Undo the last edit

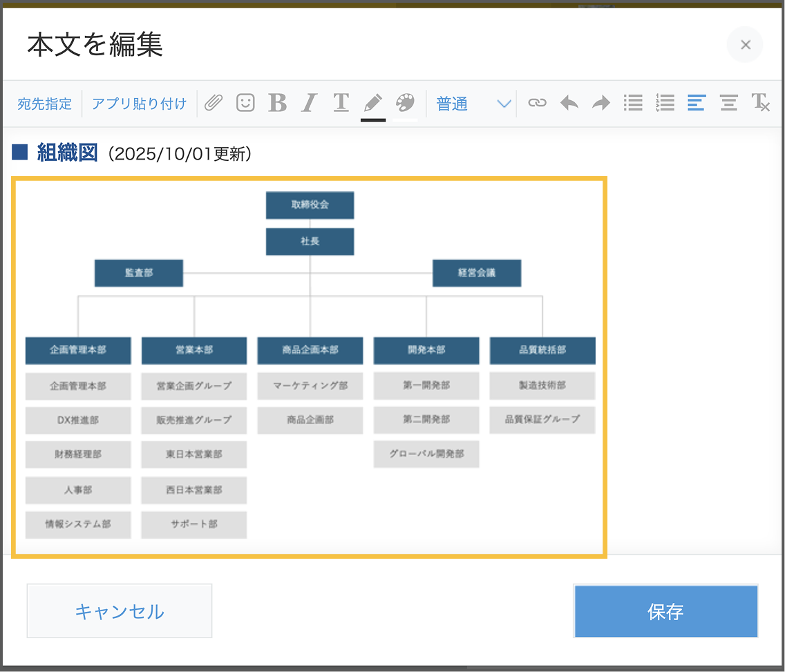point(568,102)
